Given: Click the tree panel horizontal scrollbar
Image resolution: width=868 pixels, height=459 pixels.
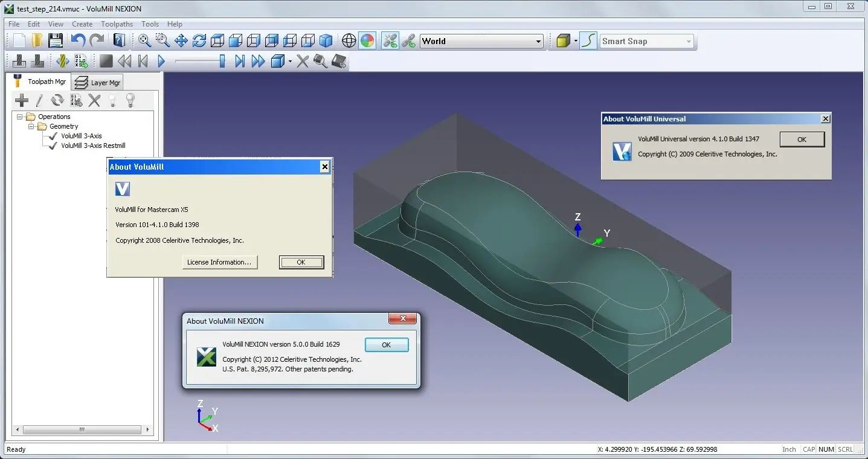Looking at the screenshot, I should [x=82, y=430].
